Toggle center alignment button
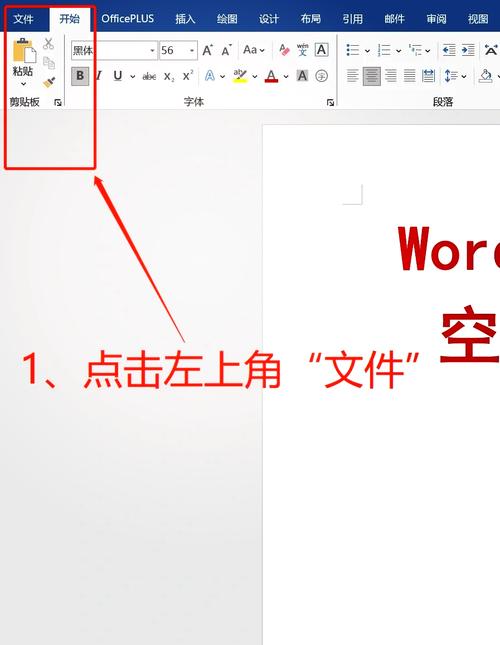500x645 pixels. point(372,76)
